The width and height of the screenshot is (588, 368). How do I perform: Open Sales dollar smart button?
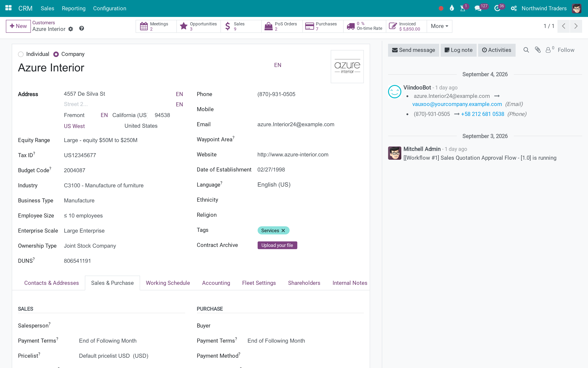coord(241,26)
